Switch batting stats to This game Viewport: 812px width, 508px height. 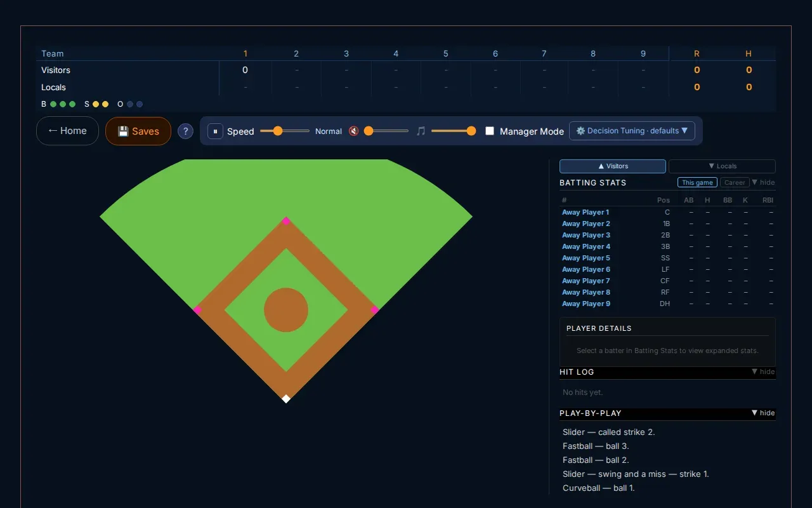(x=697, y=182)
